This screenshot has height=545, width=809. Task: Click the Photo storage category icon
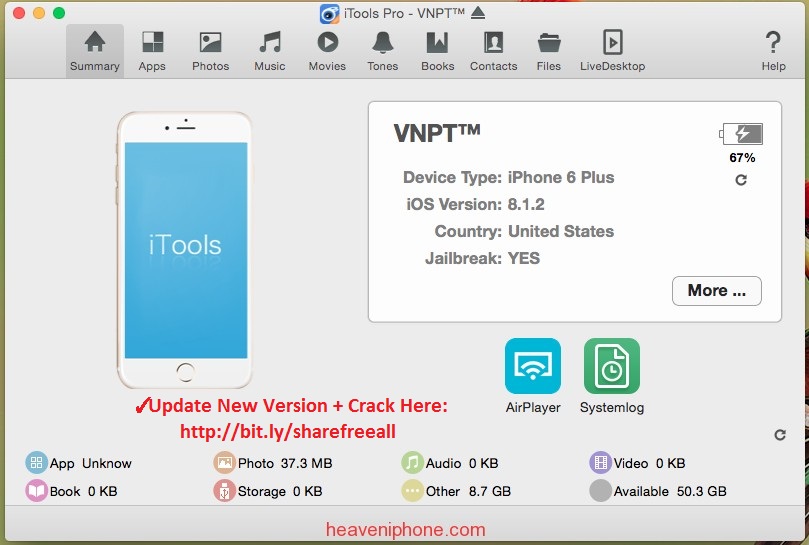(x=224, y=462)
